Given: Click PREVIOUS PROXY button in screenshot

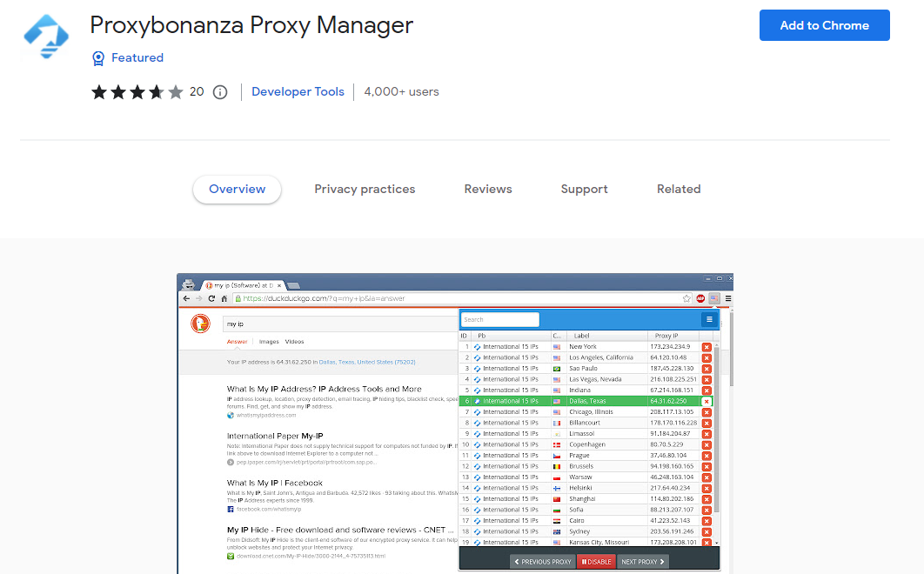Looking at the screenshot, I should [543, 562].
